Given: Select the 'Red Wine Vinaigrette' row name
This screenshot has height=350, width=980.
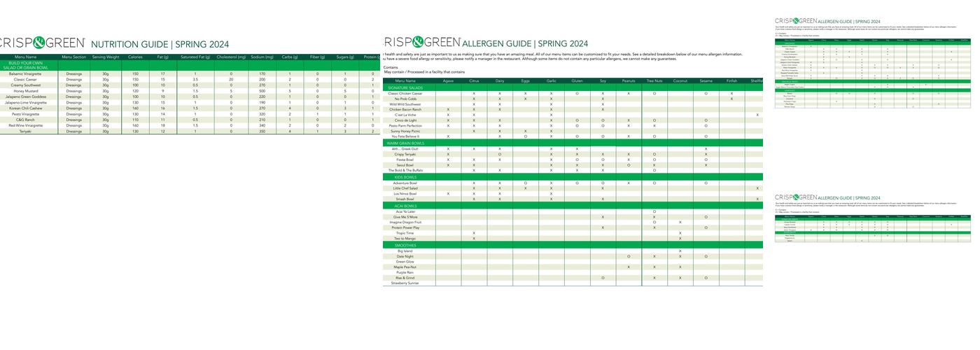Looking at the screenshot, I should coord(25,125).
